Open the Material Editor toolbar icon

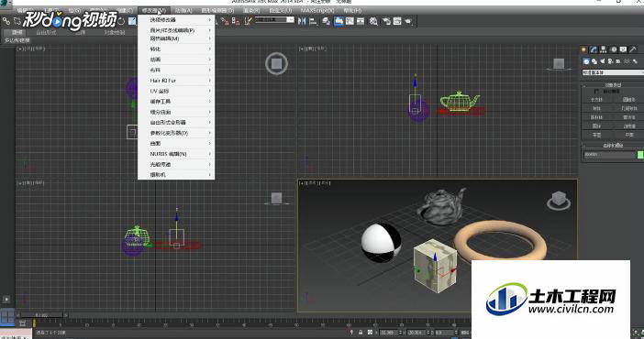[x=373, y=21]
